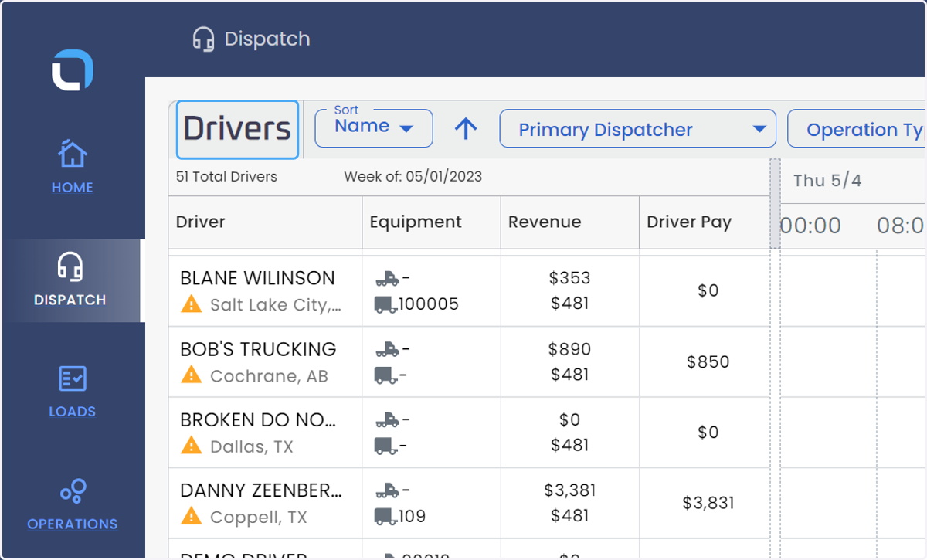
Task: Click the Thu 5/4 timeline date header
Action: point(827,181)
